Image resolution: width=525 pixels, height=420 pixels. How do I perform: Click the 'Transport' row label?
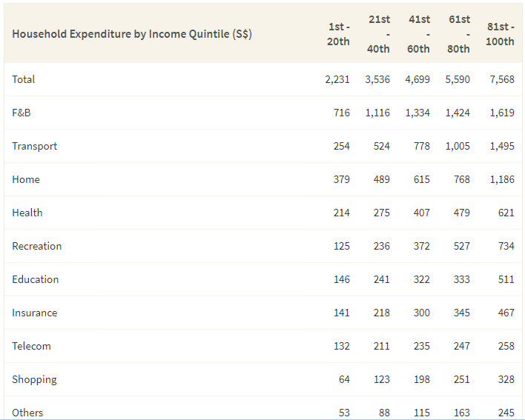35,146
